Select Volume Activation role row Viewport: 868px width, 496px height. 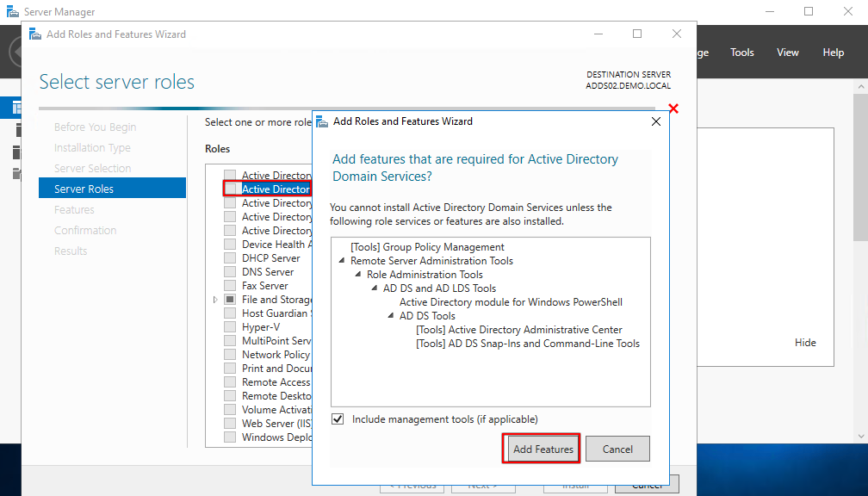coord(276,410)
